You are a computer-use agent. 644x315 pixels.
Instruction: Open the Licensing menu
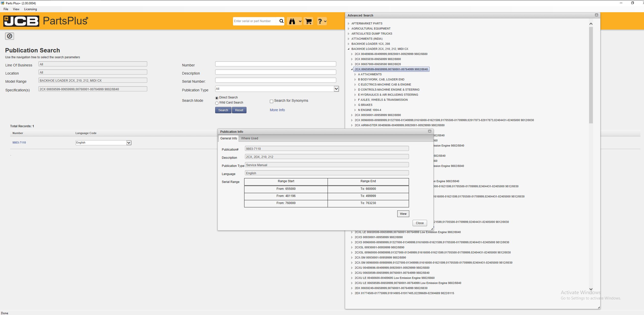click(30, 9)
